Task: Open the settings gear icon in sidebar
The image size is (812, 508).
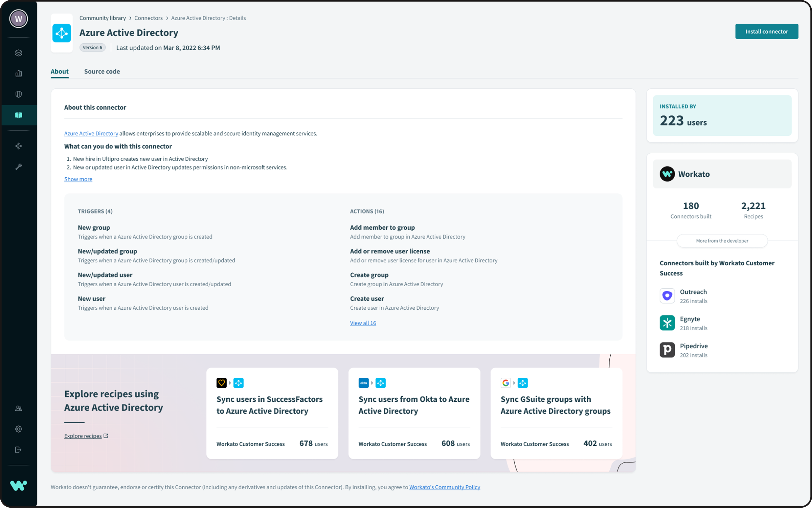Action: [x=19, y=429]
